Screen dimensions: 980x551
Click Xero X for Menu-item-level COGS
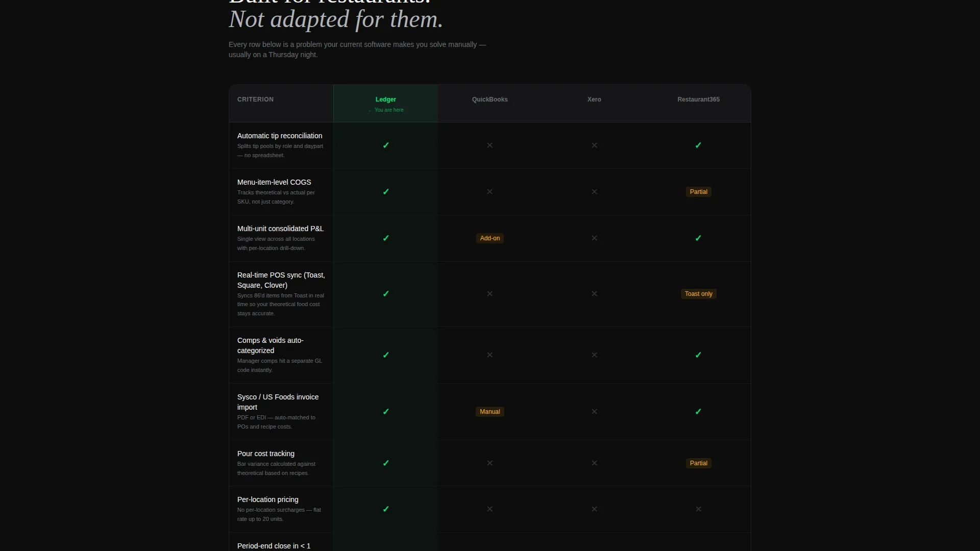tap(594, 192)
